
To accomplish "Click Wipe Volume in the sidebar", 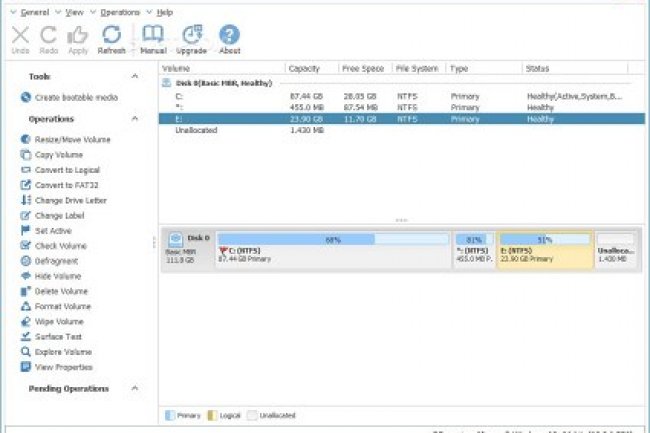I will (59, 321).
